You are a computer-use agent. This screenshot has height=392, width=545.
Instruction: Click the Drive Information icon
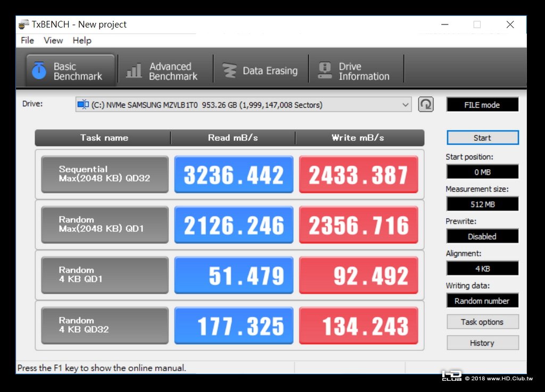(x=325, y=71)
